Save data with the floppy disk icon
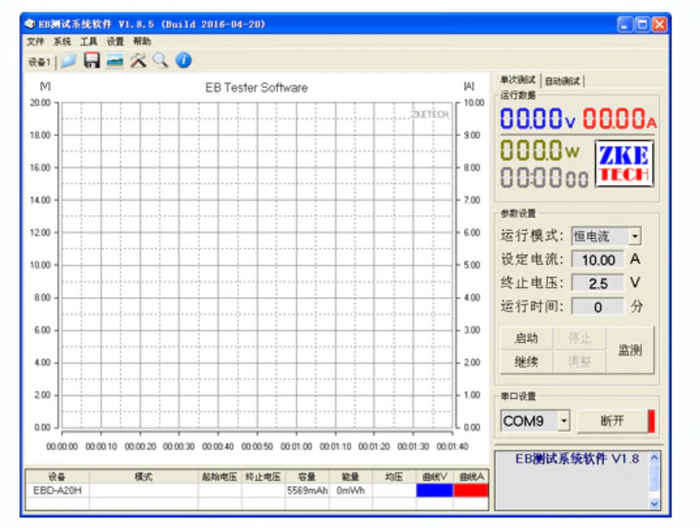The width and height of the screenshot is (700, 528). pyautogui.click(x=92, y=60)
